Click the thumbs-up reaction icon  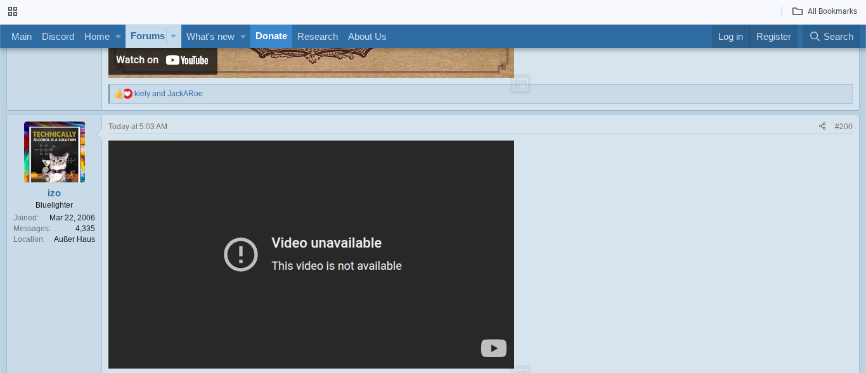(x=118, y=94)
